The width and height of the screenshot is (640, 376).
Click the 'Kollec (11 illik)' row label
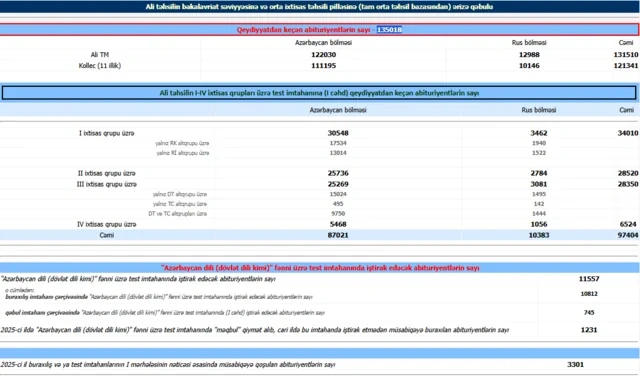pyautogui.click(x=100, y=65)
